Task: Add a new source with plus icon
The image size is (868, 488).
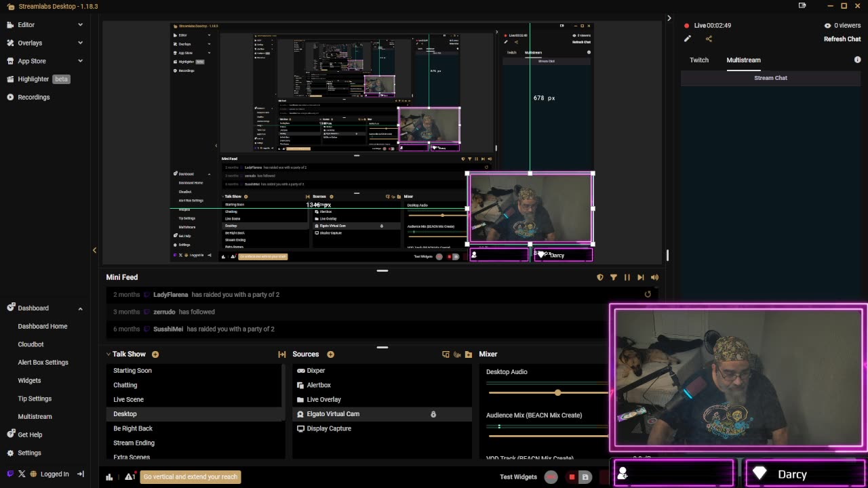Action: pos(330,354)
